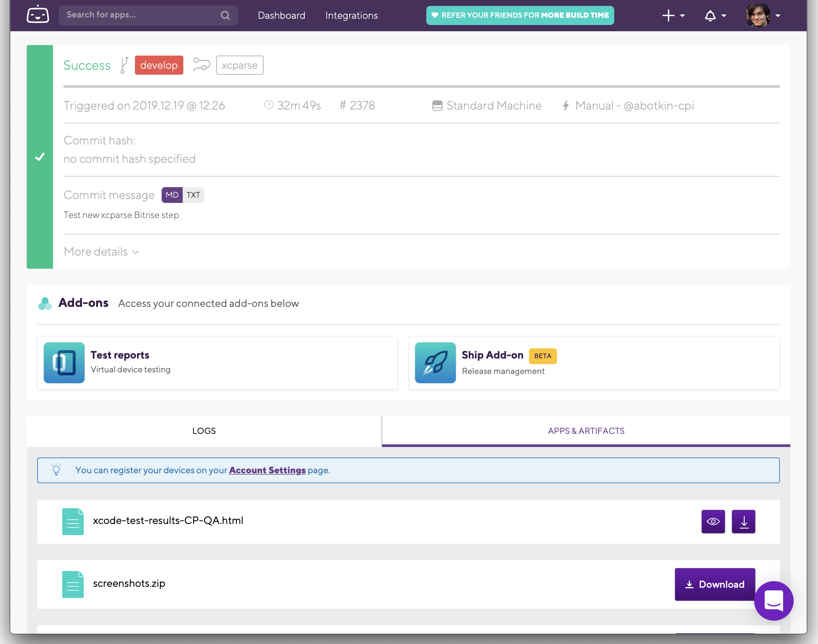Switch commit message to MD format
This screenshot has height=644, width=818.
[x=172, y=195]
